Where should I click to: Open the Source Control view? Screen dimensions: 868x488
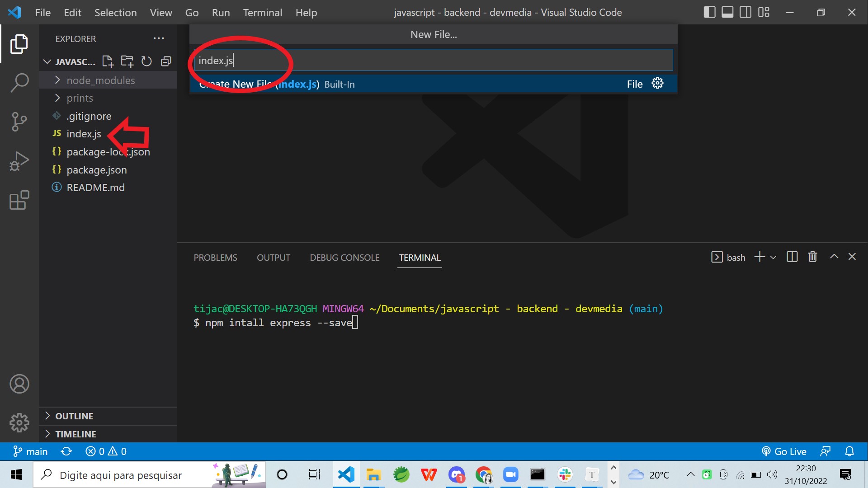point(19,122)
